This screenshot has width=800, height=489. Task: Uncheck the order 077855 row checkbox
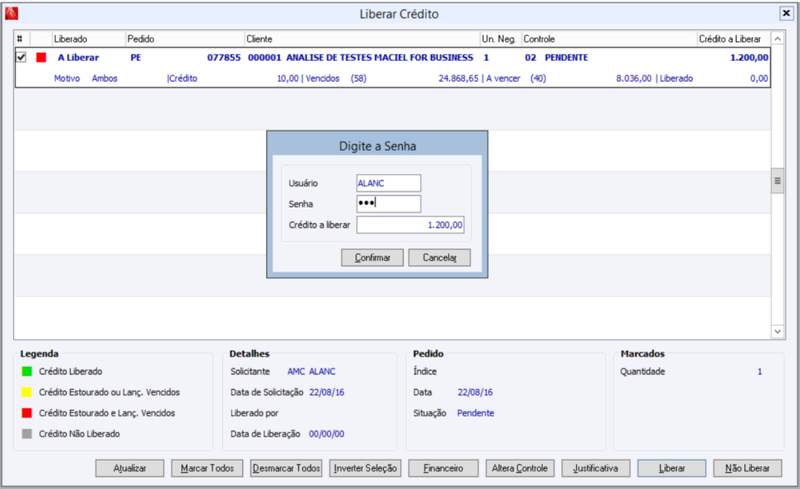click(x=21, y=57)
